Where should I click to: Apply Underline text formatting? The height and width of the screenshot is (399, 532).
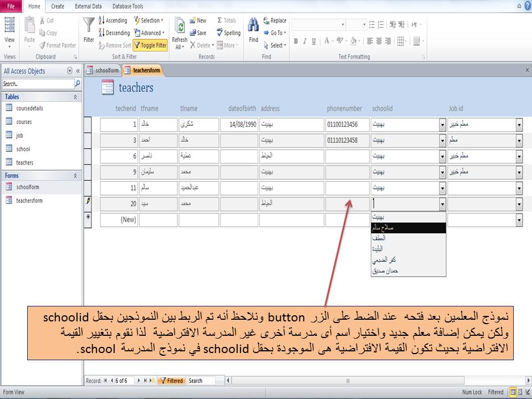(314, 42)
